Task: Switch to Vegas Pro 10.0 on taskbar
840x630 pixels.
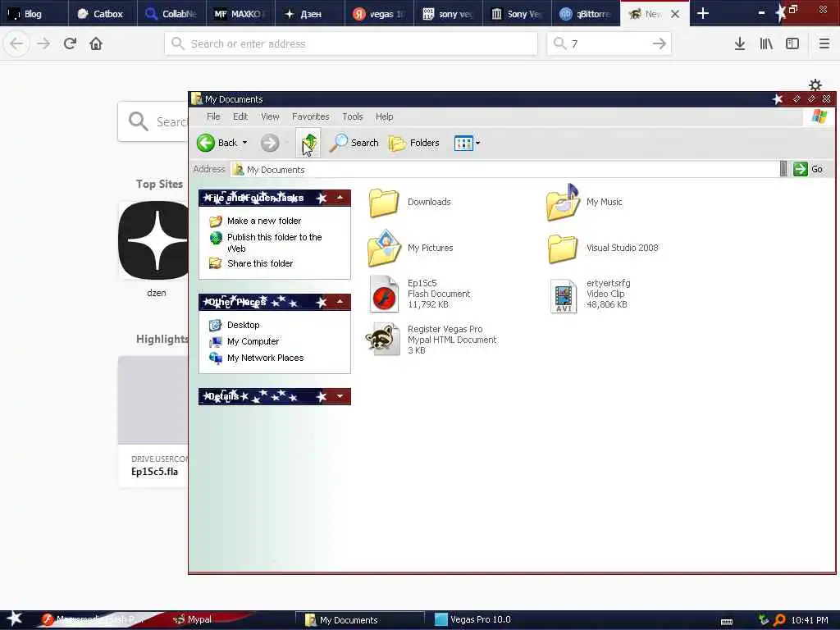Action: pos(474,619)
